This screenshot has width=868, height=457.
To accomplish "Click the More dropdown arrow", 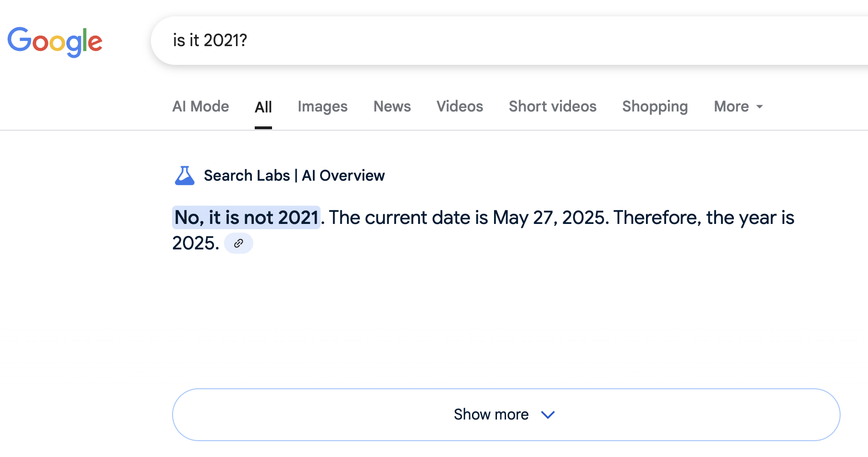I will [x=760, y=107].
